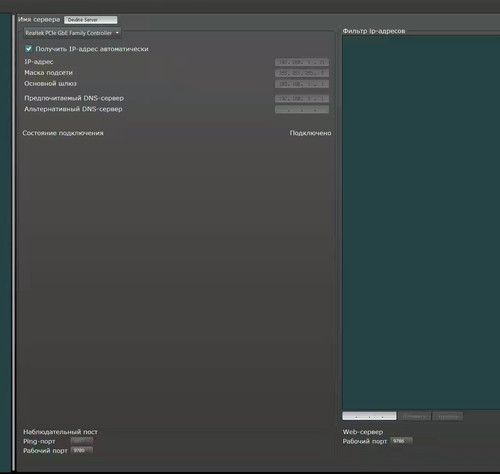Edit the Ping-порт field
This screenshot has height=474, width=500.
tap(82, 441)
